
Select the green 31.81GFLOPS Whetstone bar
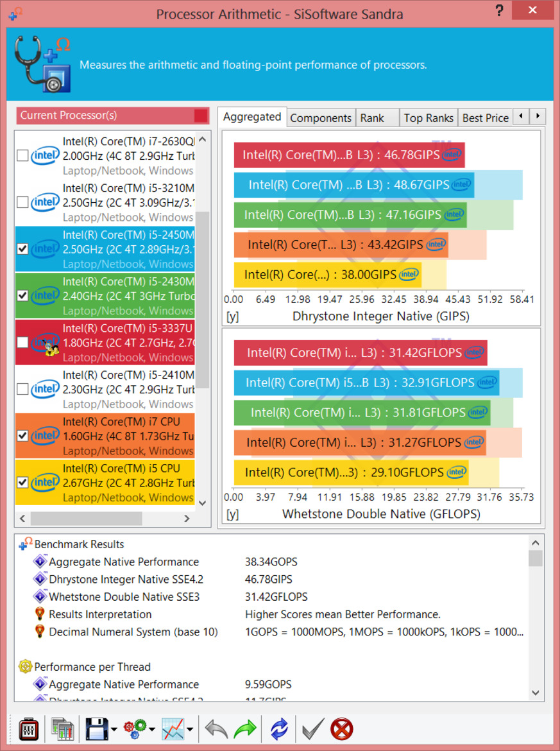pyautogui.click(x=362, y=412)
